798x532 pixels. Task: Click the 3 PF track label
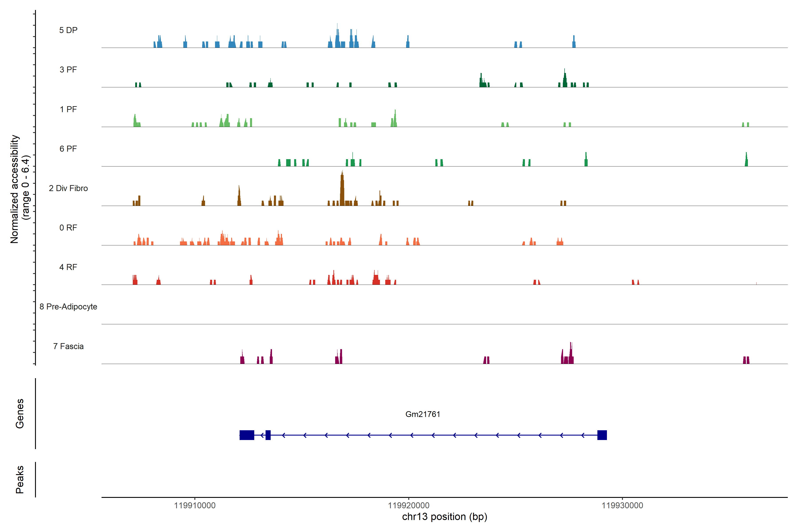pos(68,70)
